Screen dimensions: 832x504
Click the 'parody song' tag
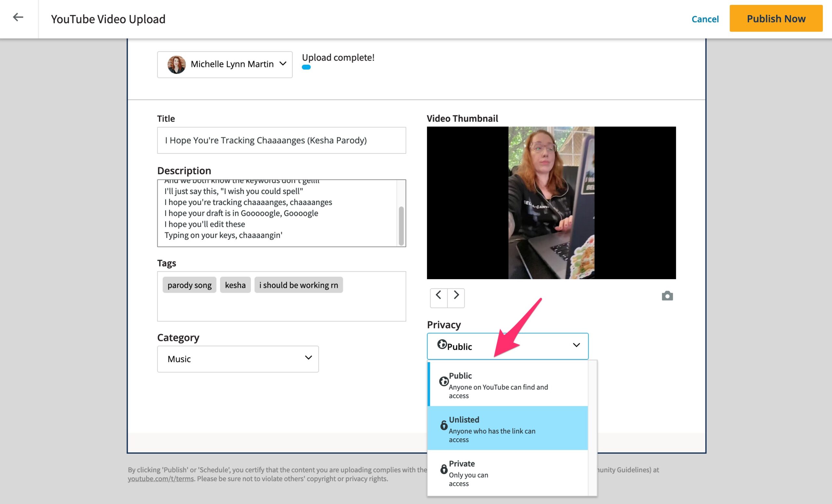tap(189, 285)
